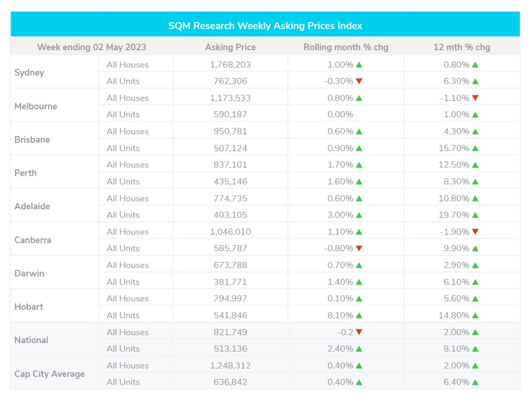
Task: Click the '12 mth % chg' column header
Action: tap(462, 47)
